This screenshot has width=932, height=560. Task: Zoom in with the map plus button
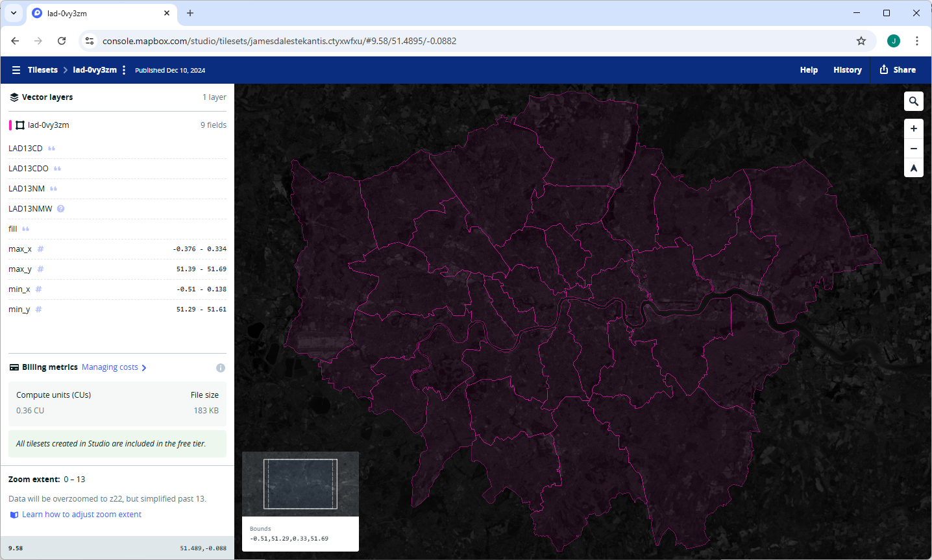(913, 128)
